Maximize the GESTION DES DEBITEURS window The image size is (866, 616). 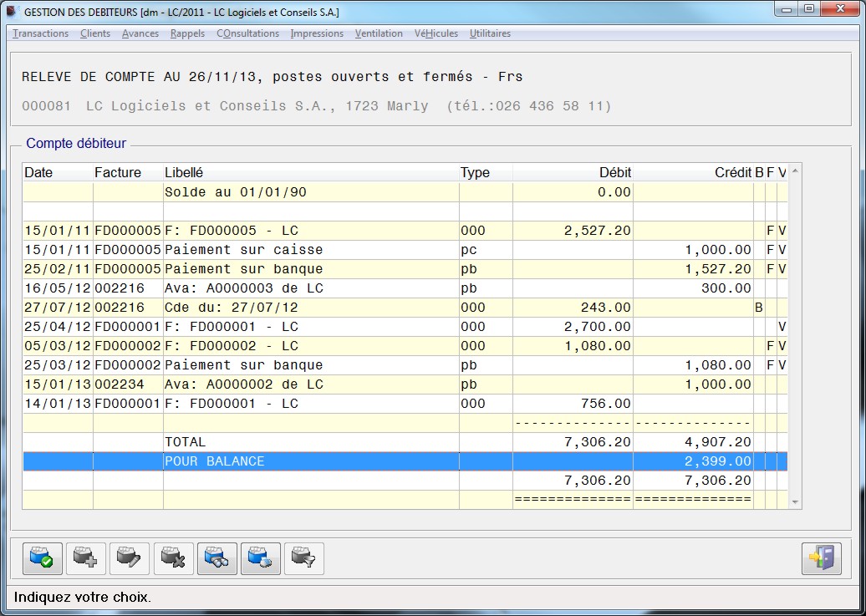coord(809,9)
